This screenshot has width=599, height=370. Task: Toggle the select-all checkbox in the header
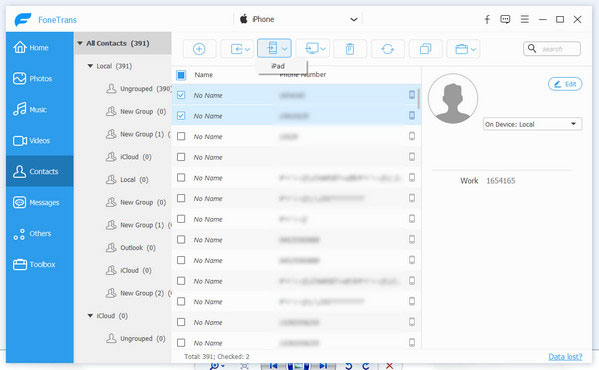click(x=181, y=75)
